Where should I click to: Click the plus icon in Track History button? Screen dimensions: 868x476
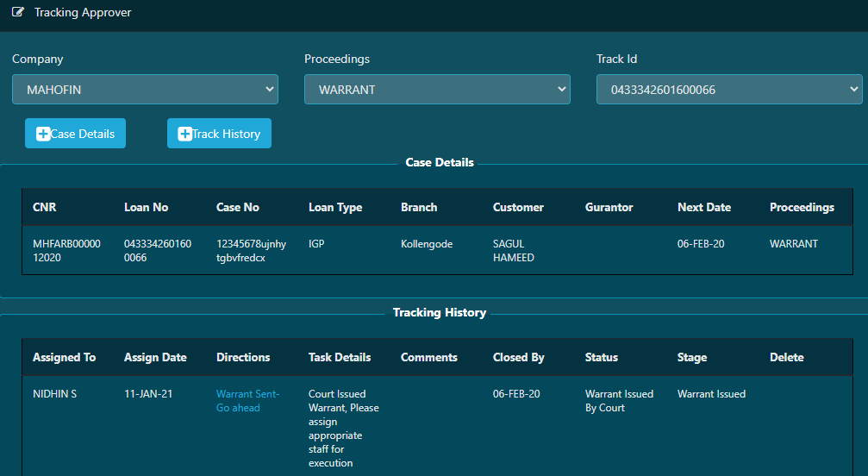185,134
